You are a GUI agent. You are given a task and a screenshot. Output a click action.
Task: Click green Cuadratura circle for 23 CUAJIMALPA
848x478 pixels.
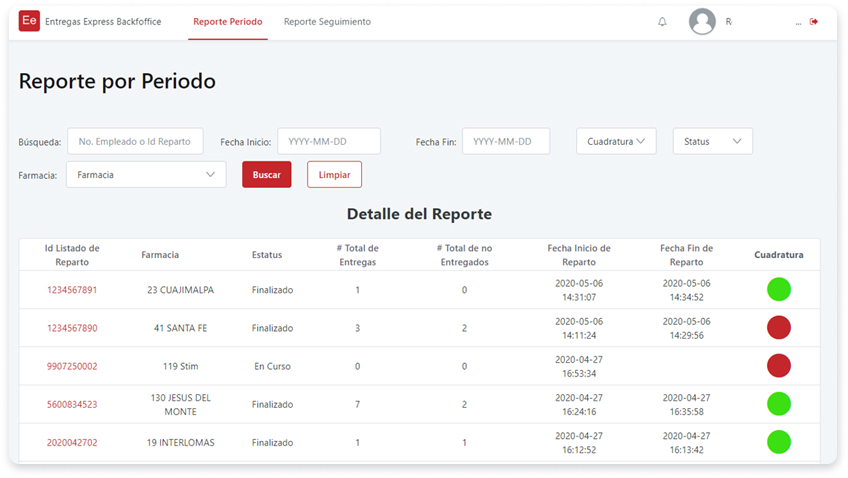pyautogui.click(x=779, y=289)
